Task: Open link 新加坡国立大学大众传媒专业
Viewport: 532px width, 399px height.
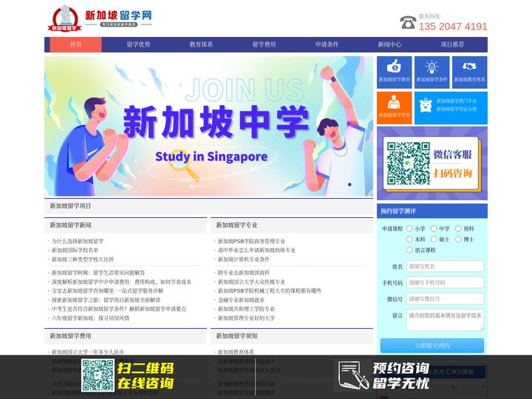Action: pyautogui.click(x=251, y=282)
